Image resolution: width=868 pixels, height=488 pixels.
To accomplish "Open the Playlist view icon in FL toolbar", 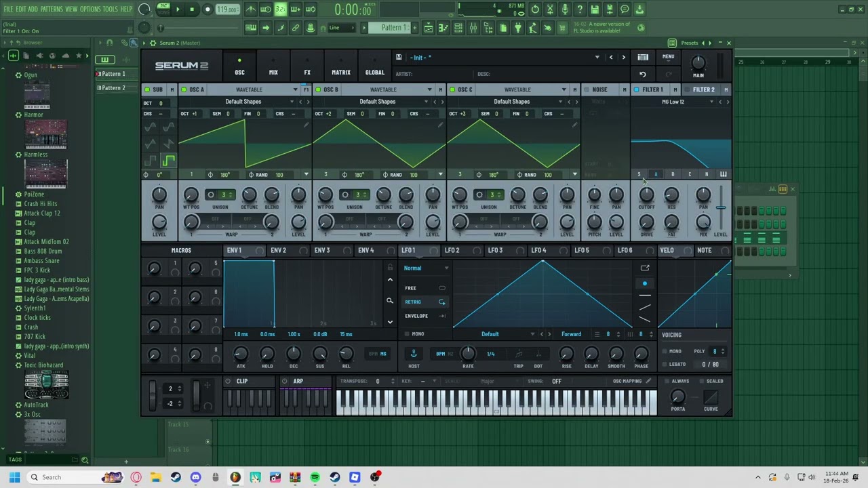I will pyautogui.click(x=429, y=28).
